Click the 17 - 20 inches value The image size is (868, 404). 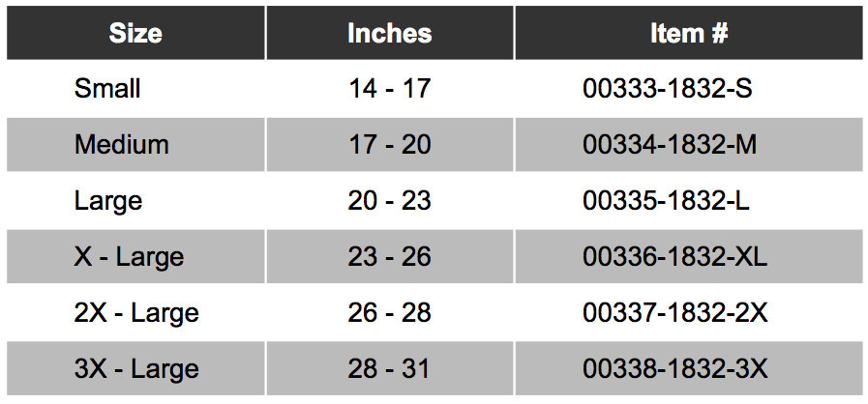(x=390, y=145)
